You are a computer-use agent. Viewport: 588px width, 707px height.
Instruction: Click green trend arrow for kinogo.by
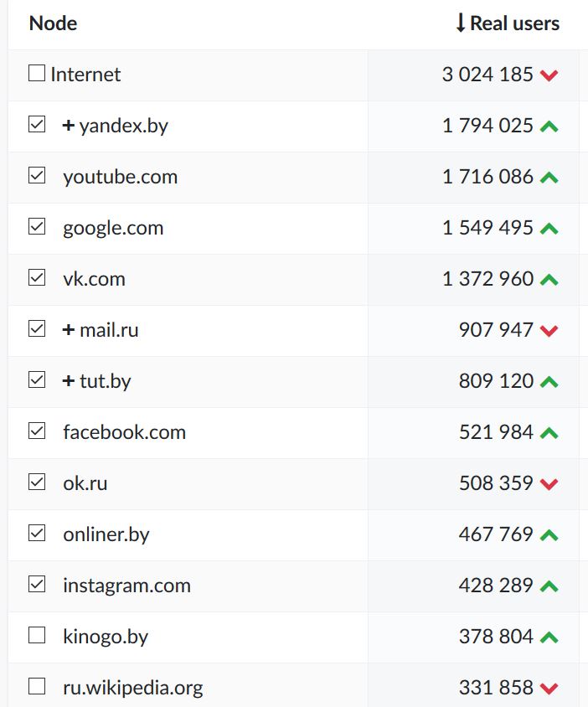549,637
